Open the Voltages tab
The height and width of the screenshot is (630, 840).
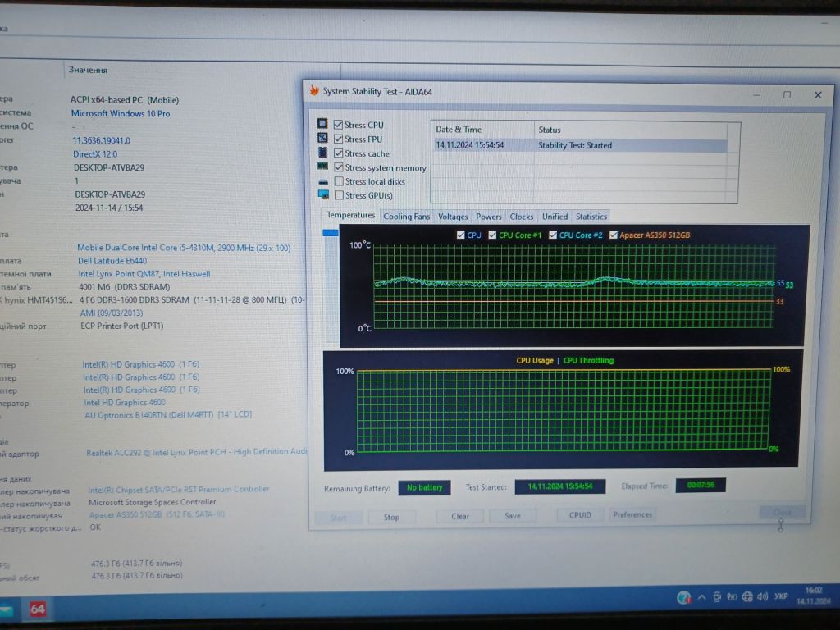pyautogui.click(x=453, y=217)
